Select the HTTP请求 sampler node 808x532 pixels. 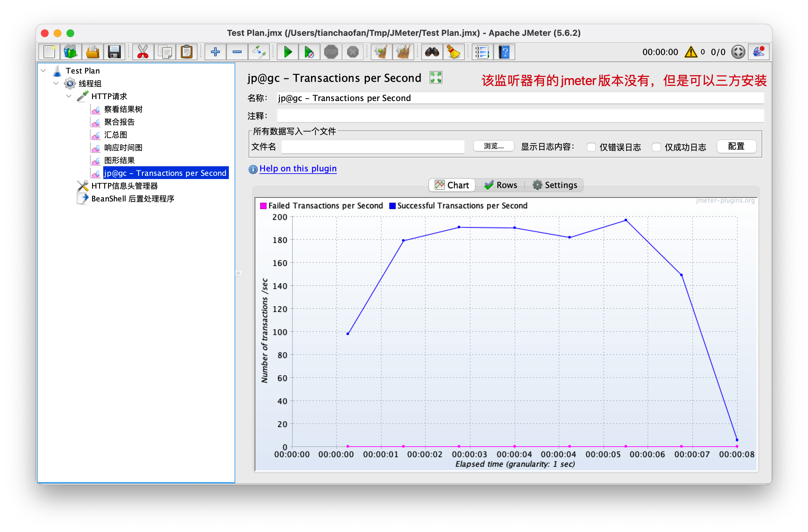click(x=109, y=96)
